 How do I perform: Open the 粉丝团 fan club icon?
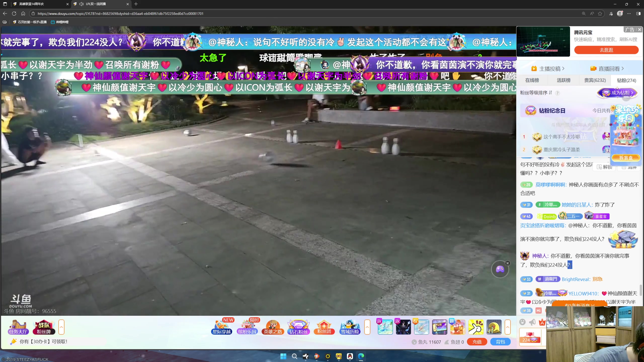[x=324, y=327]
